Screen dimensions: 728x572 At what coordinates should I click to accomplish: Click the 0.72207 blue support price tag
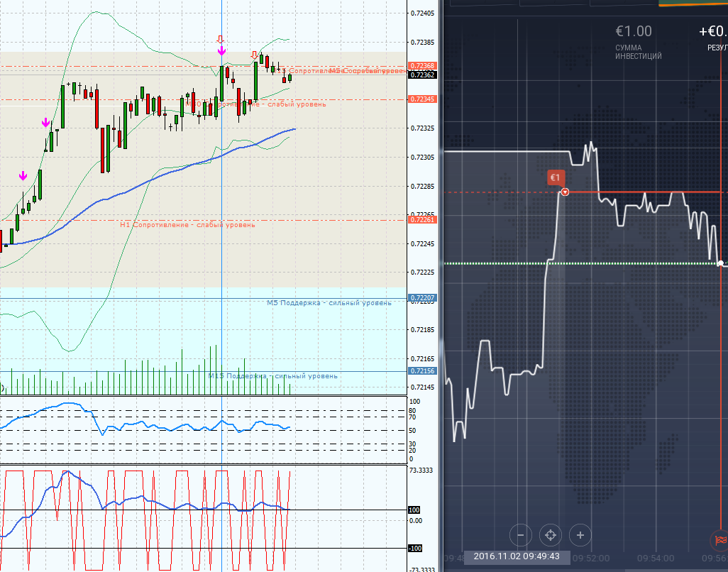coord(423,297)
